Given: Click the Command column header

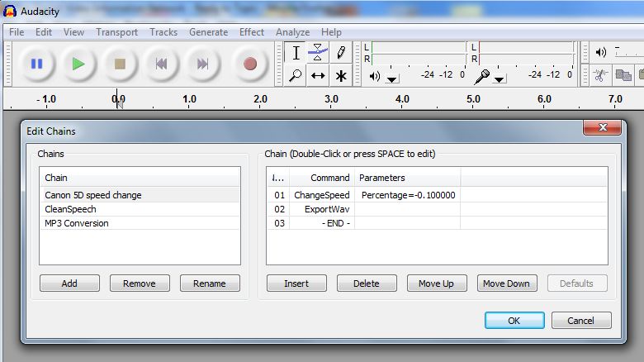Looking at the screenshot, I should [x=322, y=178].
